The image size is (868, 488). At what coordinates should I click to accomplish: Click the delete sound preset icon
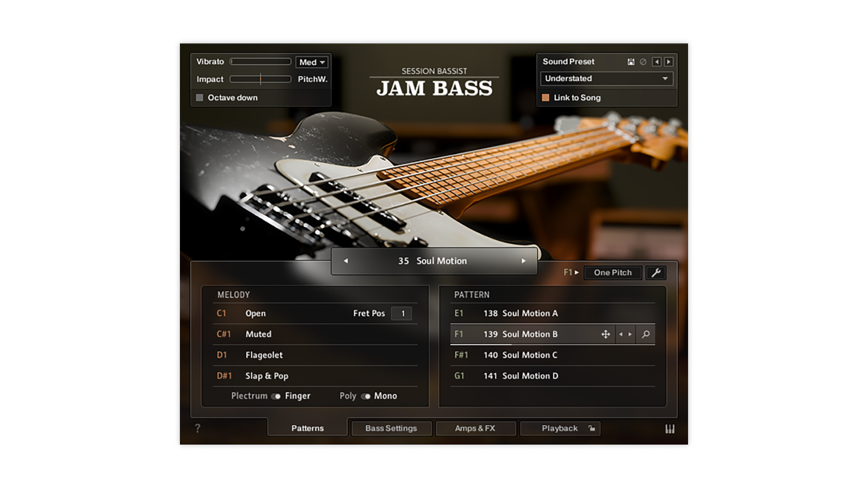(x=643, y=62)
